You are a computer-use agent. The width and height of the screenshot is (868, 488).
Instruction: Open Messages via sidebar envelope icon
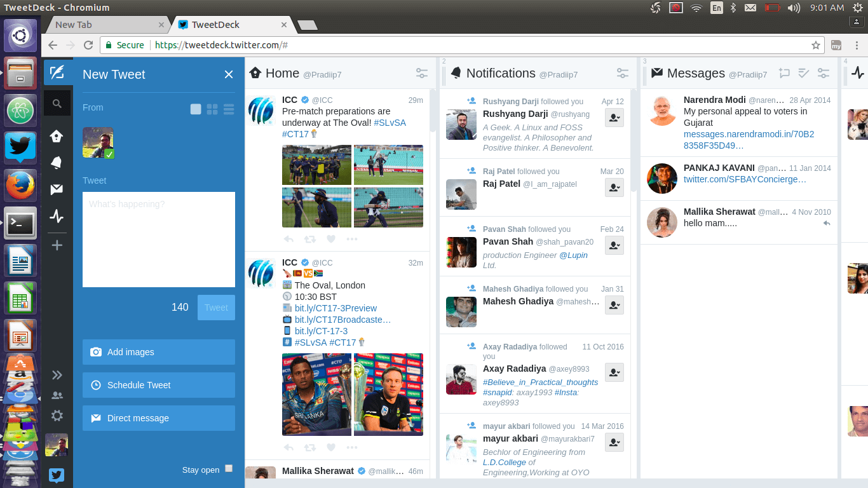[57, 189]
